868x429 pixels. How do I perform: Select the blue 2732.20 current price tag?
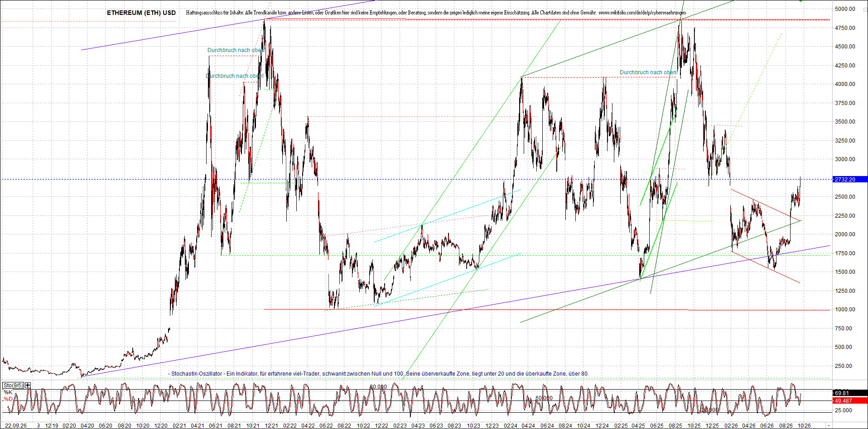pyautogui.click(x=850, y=180)
